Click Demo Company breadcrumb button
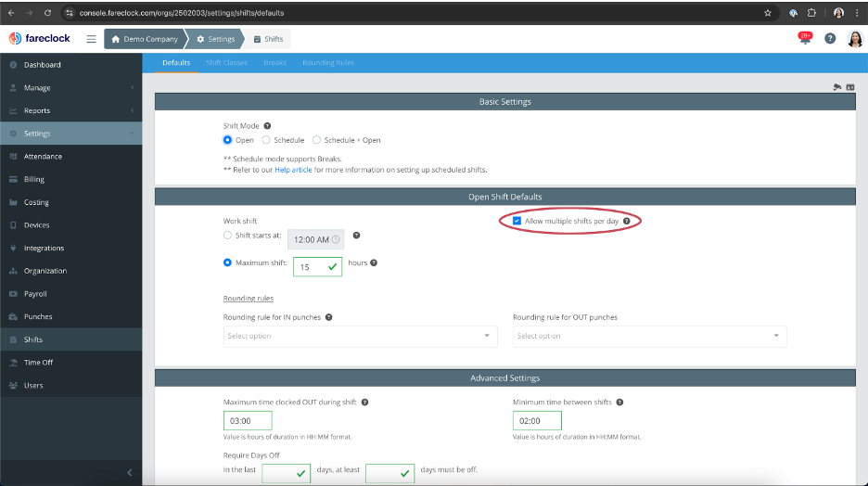The image size is (868, 486). (145, 39)
